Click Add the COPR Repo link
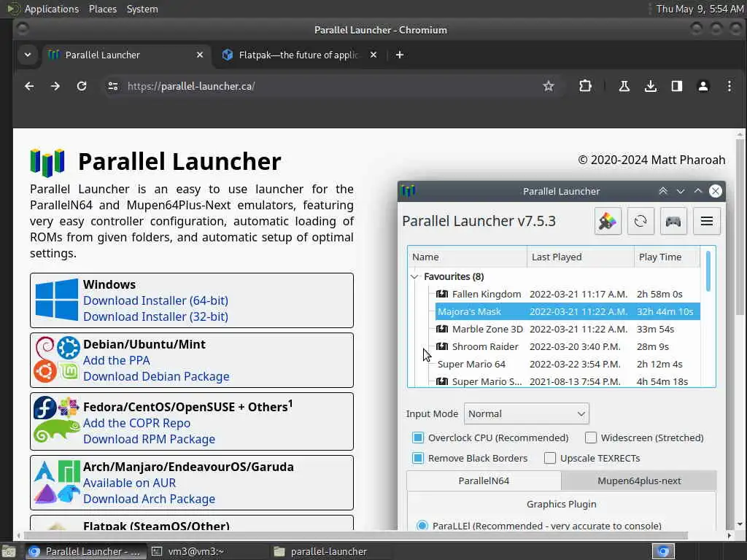747x560 pixels. coord(136,424)
